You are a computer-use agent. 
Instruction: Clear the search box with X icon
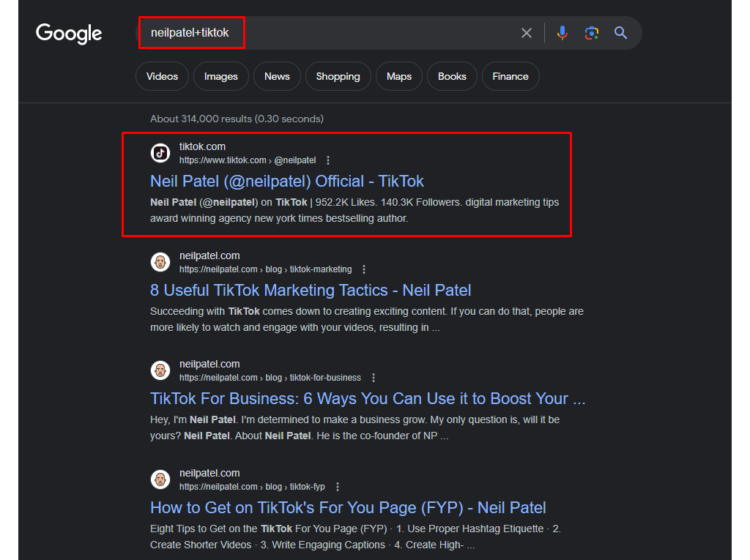(x=526, y=33)
